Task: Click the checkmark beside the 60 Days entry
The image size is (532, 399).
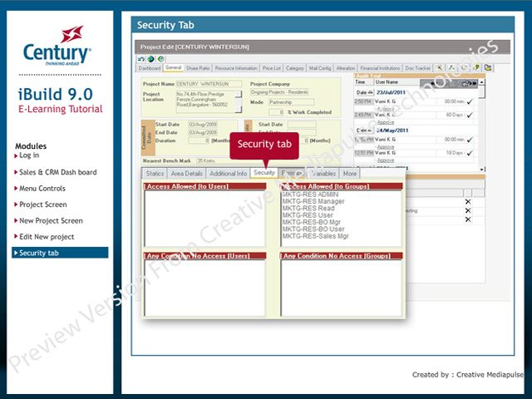Action: click(x=470, y=115)
